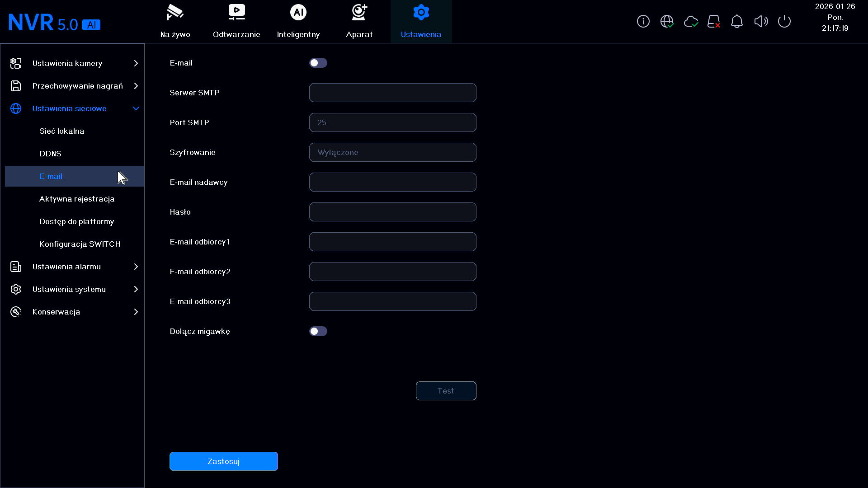868x488 pixels.
Task: Click the power shutdown icon
Action: coord(784,21)
